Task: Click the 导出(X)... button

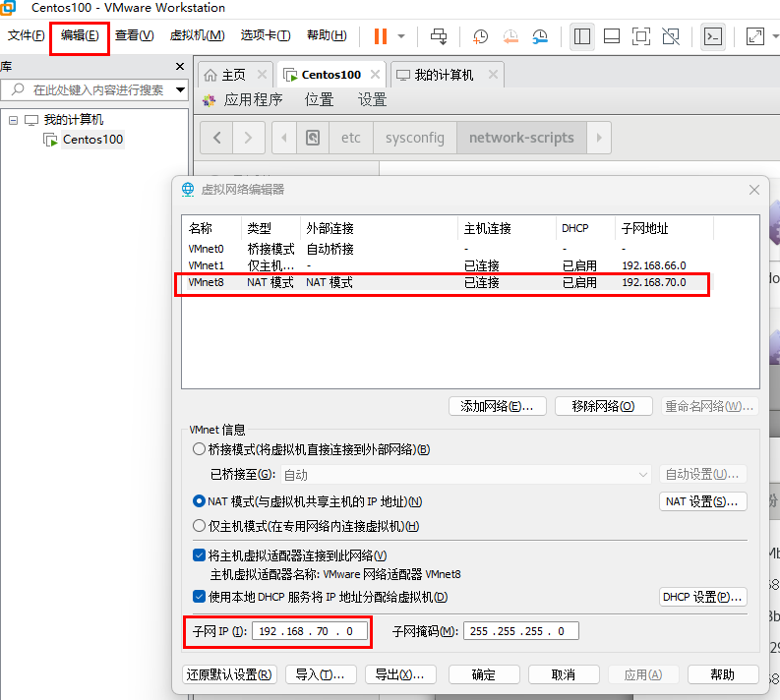Action: pos(400,674)
